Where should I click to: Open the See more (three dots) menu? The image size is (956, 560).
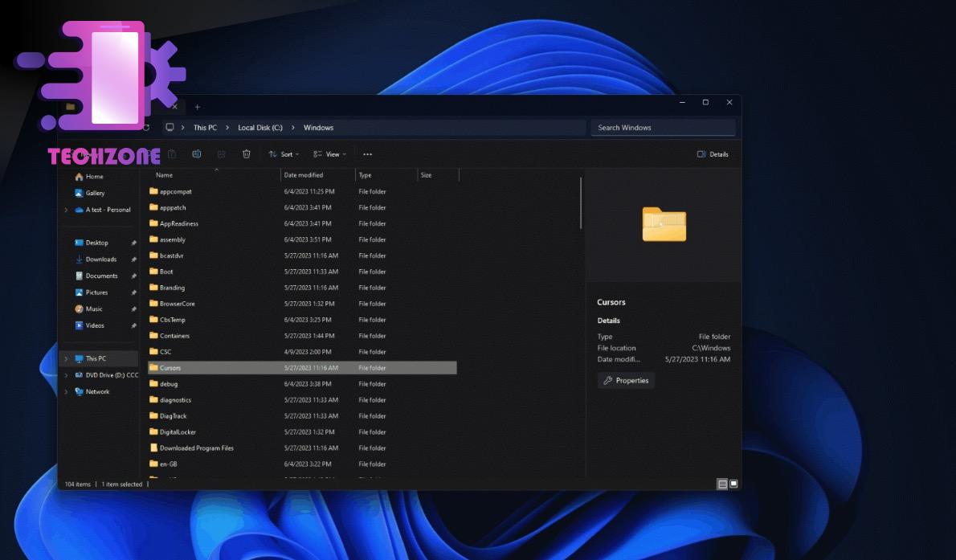pos(368,154)
